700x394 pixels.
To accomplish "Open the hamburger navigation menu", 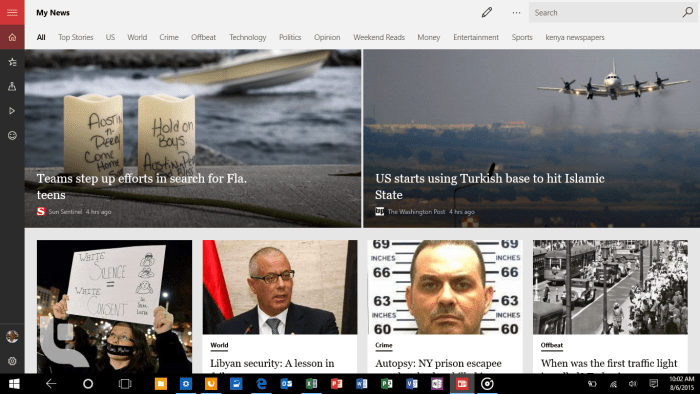I will pos(12,12).
